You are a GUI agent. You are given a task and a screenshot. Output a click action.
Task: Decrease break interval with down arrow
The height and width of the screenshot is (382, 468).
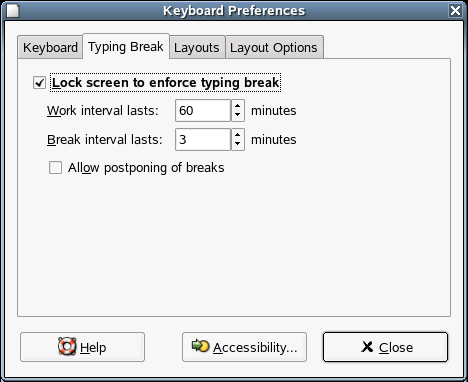coord(238,144)
